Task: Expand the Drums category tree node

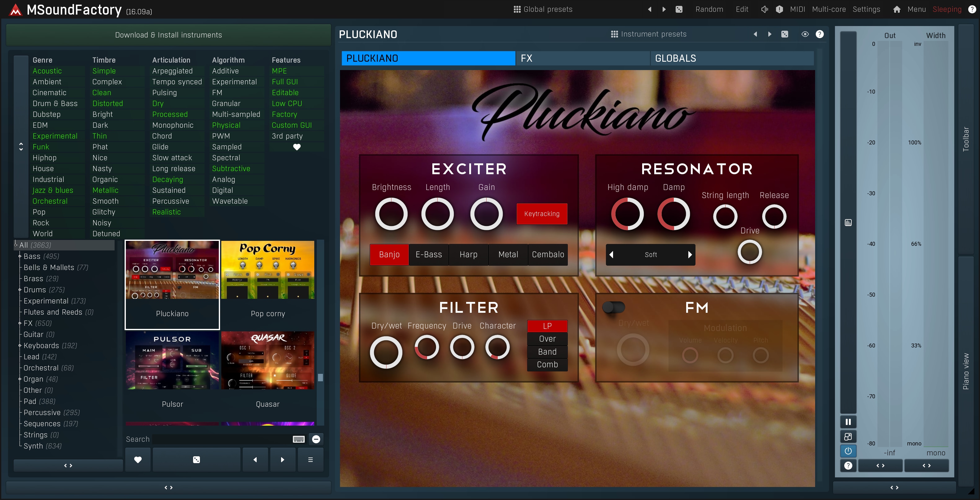Action: point(20,290)
